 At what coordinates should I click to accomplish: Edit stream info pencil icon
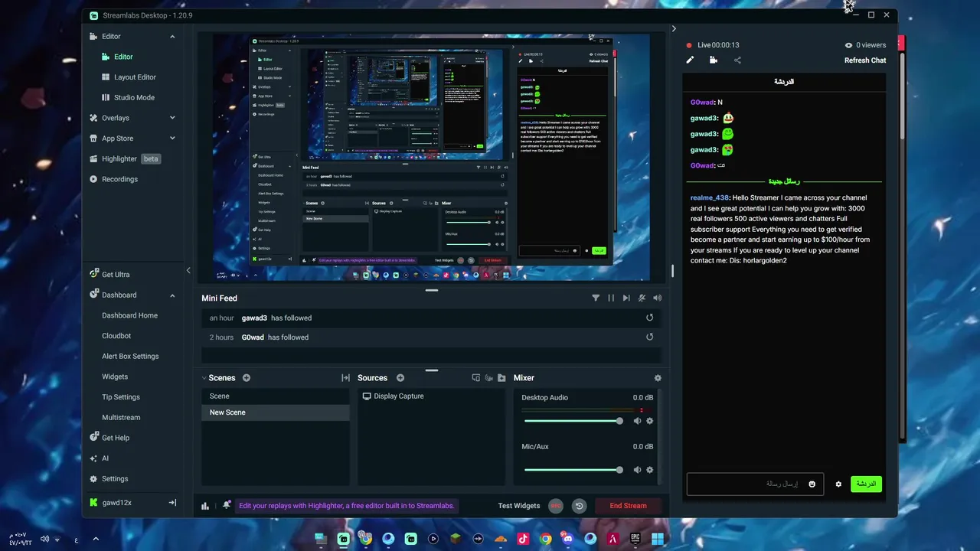click(x=690, y=60)
